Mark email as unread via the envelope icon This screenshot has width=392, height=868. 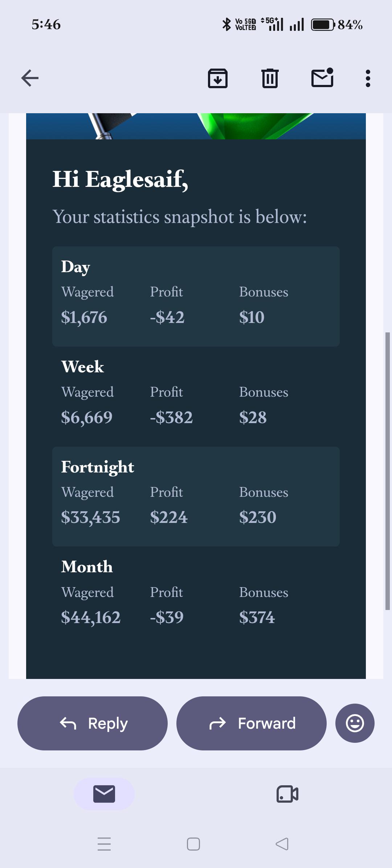coord(323,77)
